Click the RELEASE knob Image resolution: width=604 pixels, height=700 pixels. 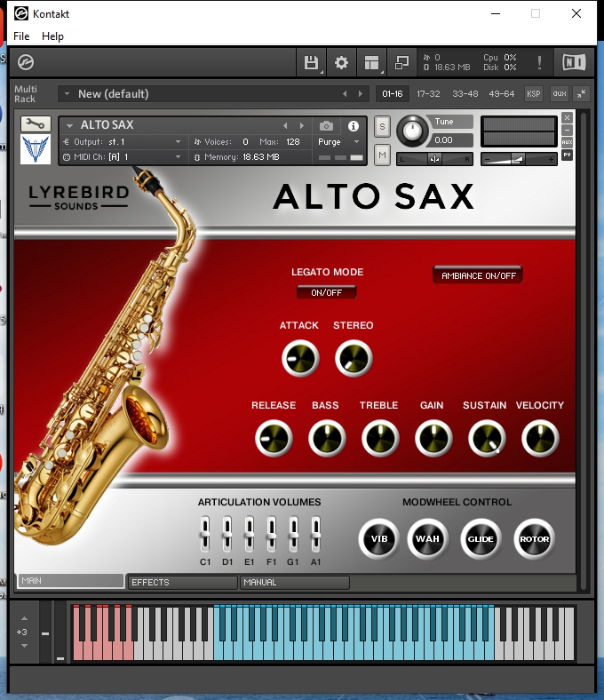coord(274,439)
